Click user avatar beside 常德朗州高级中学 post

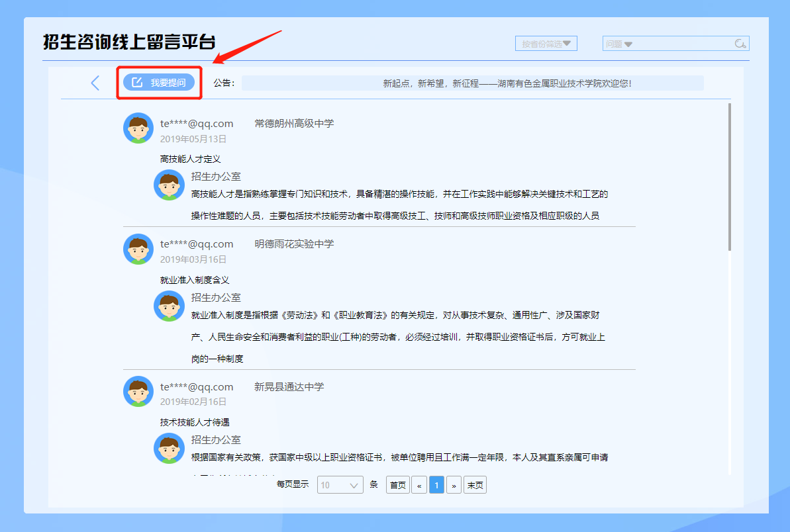tap(138, 128)
